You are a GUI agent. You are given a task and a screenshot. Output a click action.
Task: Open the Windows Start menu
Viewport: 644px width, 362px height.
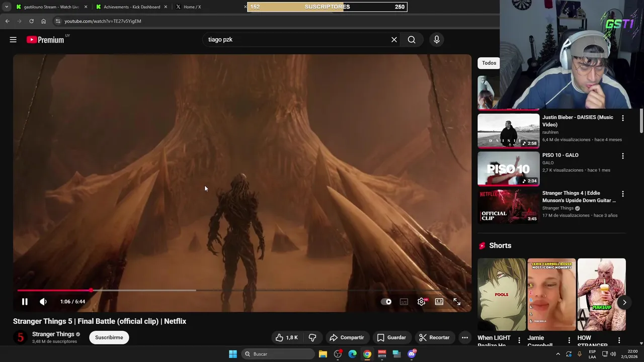point(233,354)
